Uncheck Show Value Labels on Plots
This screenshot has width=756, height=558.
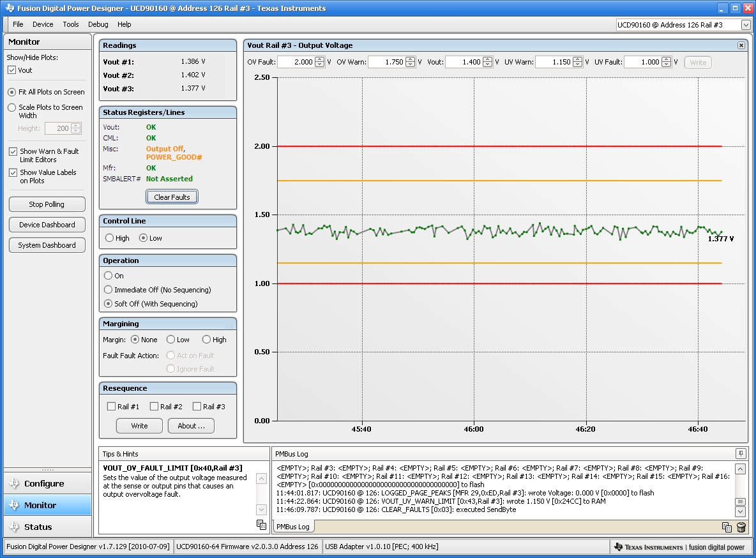13,172
